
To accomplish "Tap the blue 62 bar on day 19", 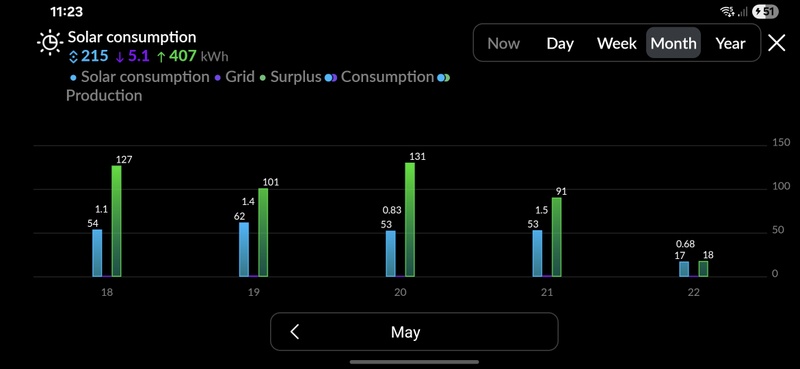I will pos(244,250).
